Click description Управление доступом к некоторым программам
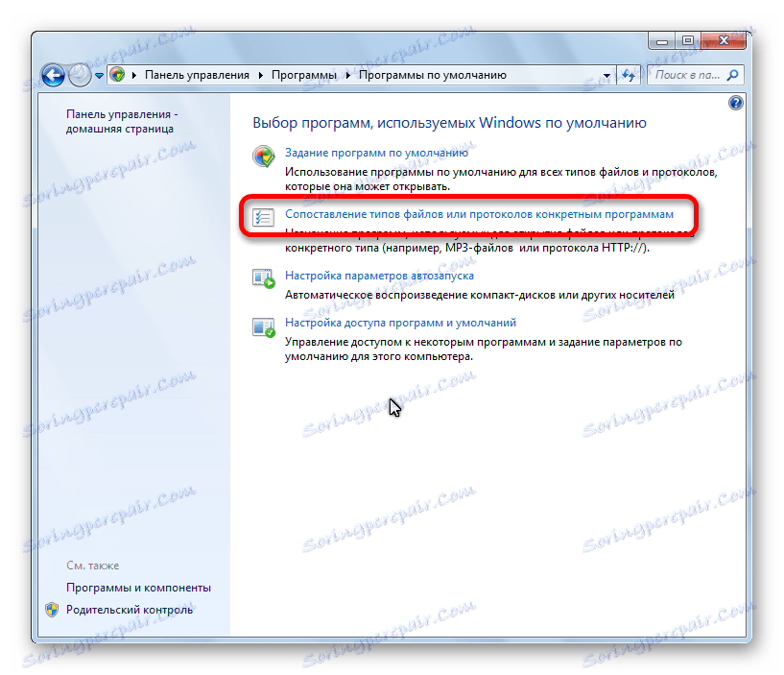 [484, 350]
